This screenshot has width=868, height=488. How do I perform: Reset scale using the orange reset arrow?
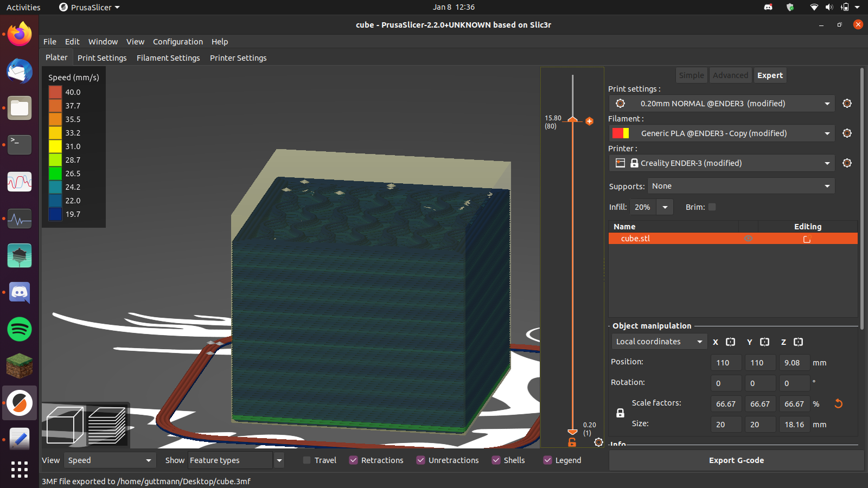(x=838, y=403)
